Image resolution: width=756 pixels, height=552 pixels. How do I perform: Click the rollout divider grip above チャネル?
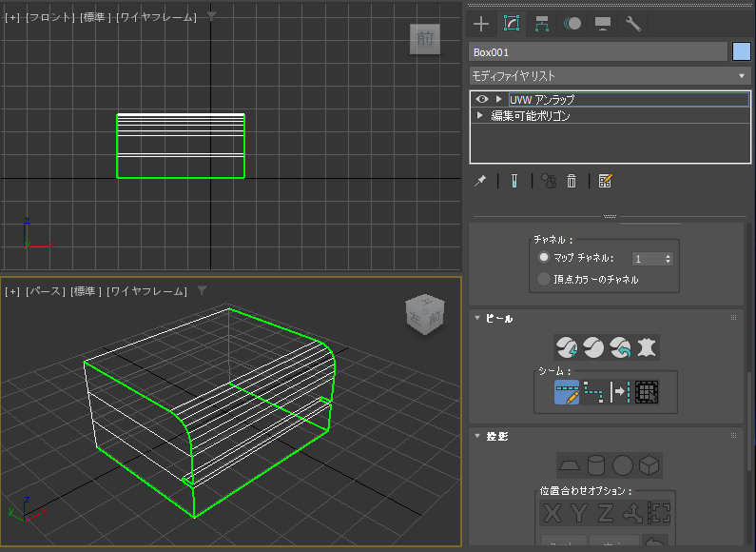coord(610,217)
